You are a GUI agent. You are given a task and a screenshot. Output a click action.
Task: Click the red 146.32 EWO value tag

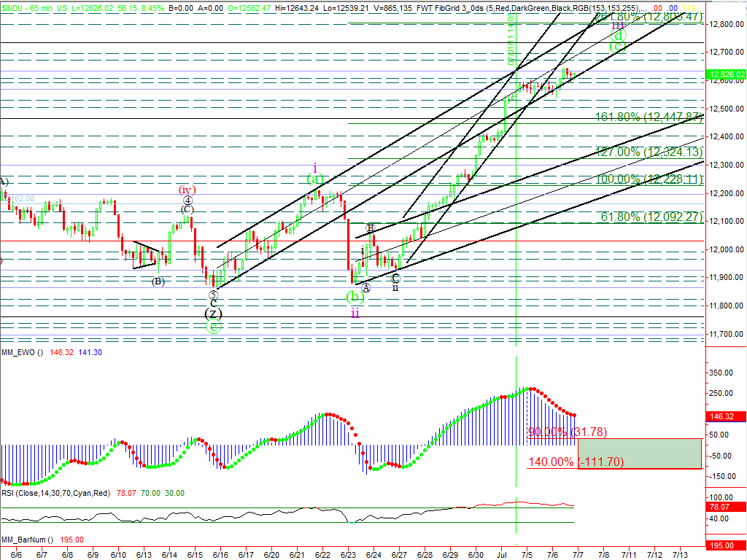726,416
